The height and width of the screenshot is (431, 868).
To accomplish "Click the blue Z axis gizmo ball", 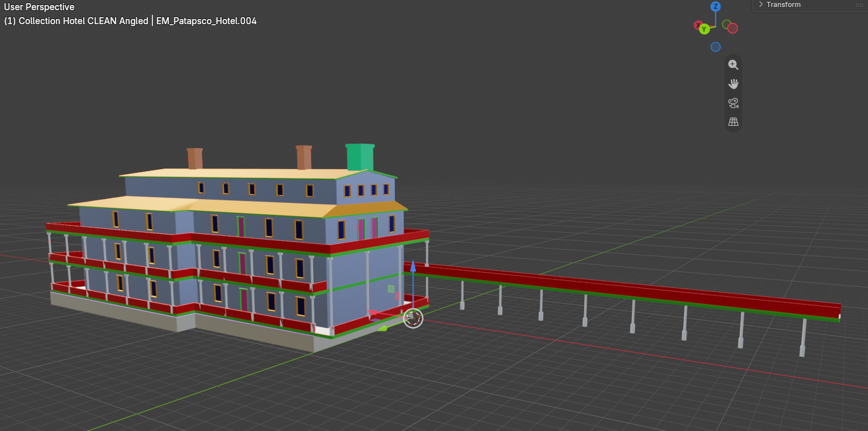I will 716,6.
